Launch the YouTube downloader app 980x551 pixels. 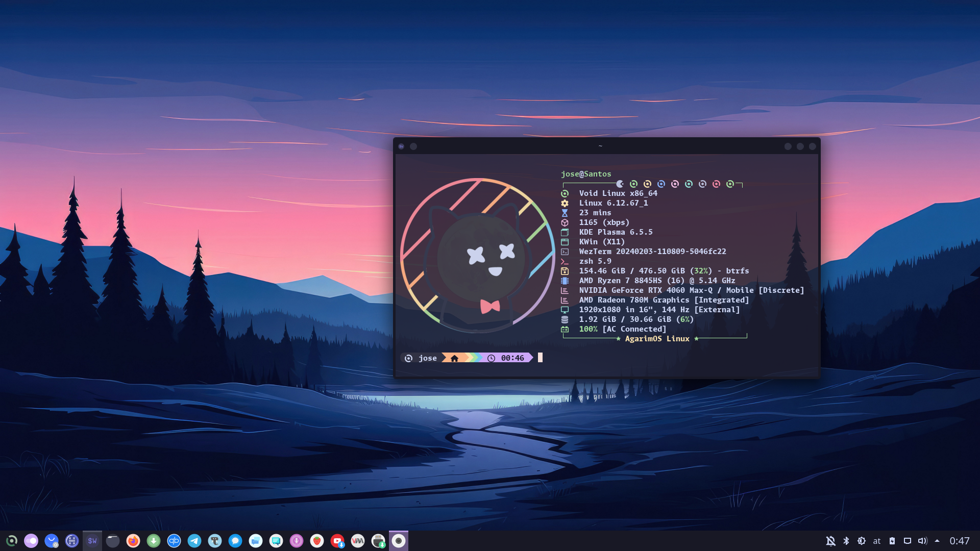pos(337,541)
